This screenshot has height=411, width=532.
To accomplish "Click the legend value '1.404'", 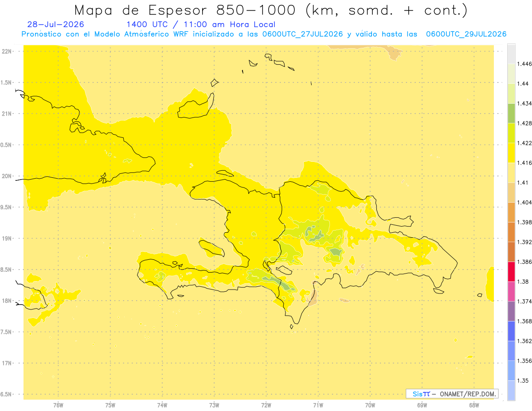I will click(524, 202).
